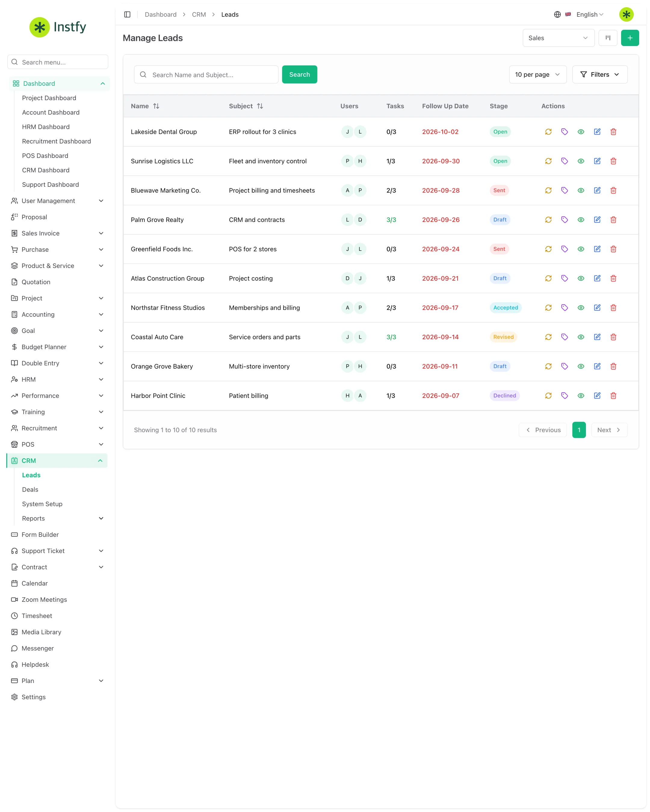650x812 pixels.
Task: Expand User Management menu
Action: tap(57, 201)
